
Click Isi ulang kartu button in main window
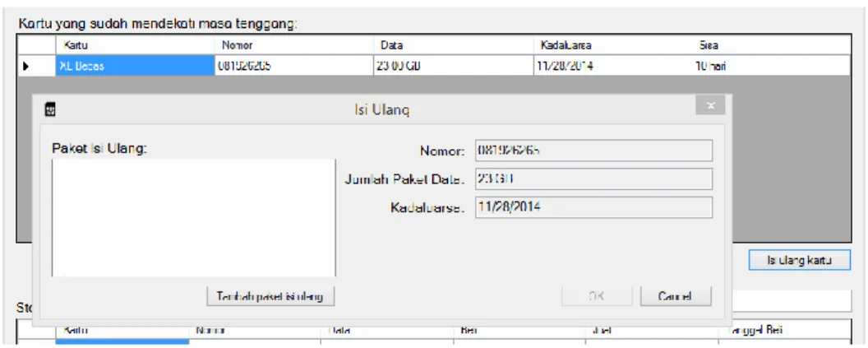tap(799, 259)
